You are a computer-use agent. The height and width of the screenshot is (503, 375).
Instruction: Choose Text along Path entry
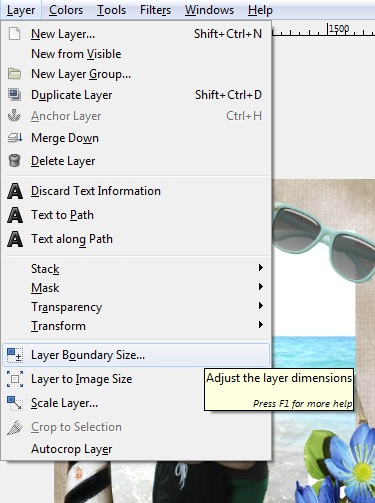(x=136, y=239)
